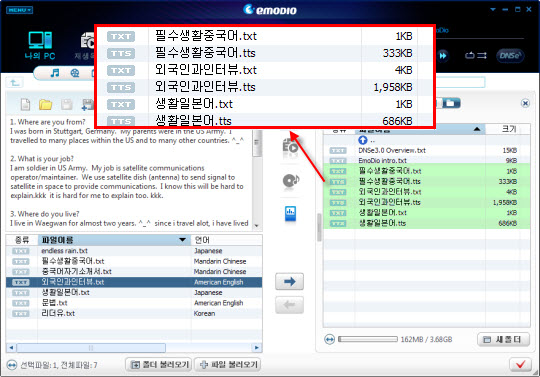The image size is (540, 377).
Task: Click the emodio logo
Action: (270, 10)
